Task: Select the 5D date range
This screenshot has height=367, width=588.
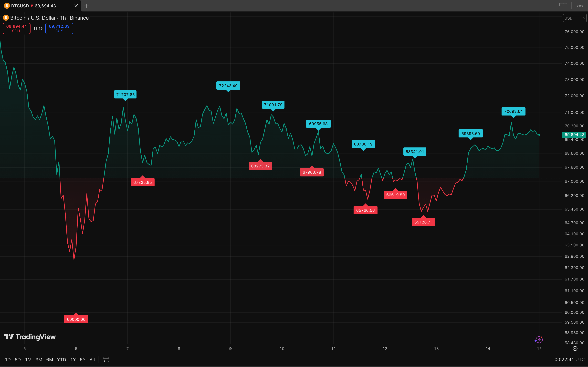Action: tap(18, 359)
